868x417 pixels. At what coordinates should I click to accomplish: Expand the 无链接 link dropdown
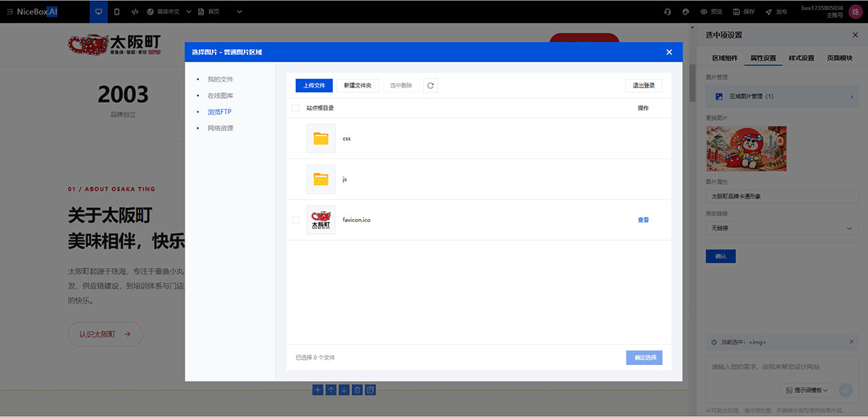[782, 228]
